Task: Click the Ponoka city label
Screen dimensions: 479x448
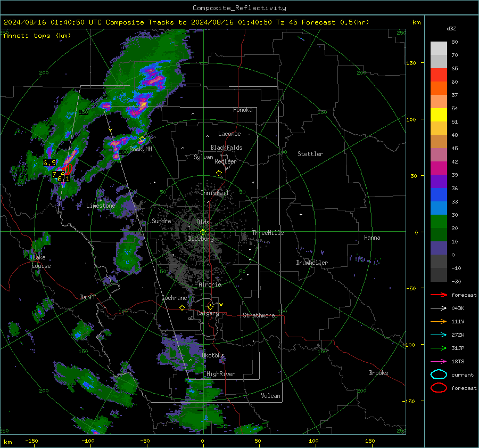Action: pyautogui.click(x=243, y=110)
